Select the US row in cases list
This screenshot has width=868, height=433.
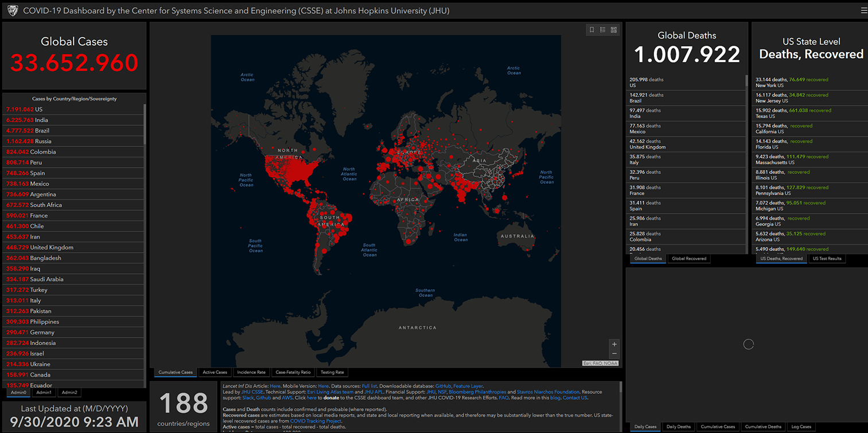tap(73, 109)
